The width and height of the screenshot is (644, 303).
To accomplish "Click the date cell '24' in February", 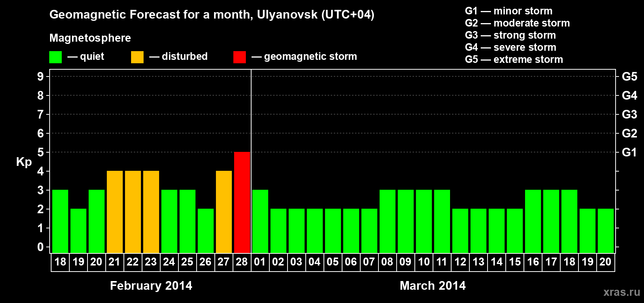I will pyautogui.click(x=169, y=262).
